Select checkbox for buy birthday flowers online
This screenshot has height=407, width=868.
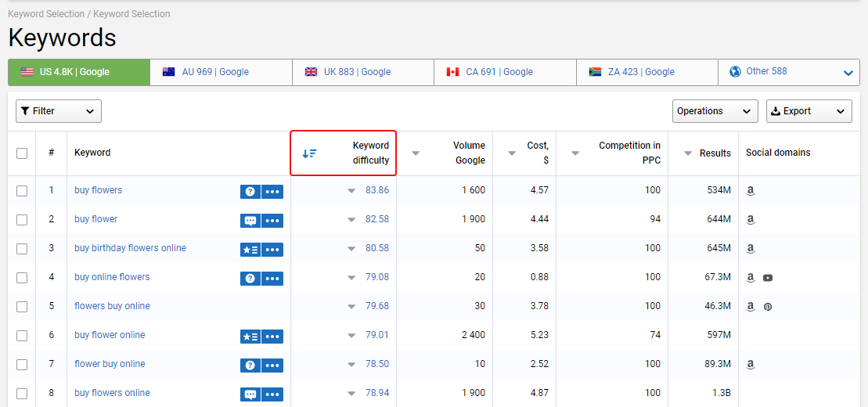click(x=22, y=249)
